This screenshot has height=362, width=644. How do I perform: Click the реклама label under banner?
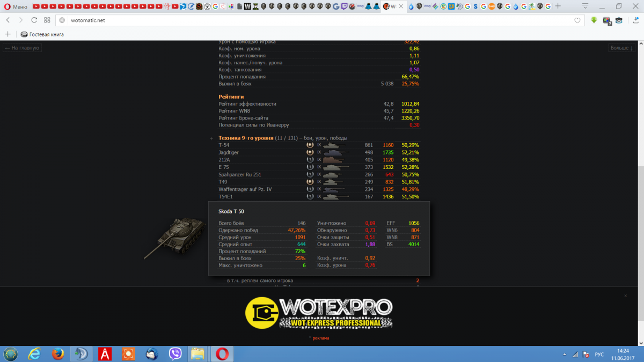coord(320,338)
